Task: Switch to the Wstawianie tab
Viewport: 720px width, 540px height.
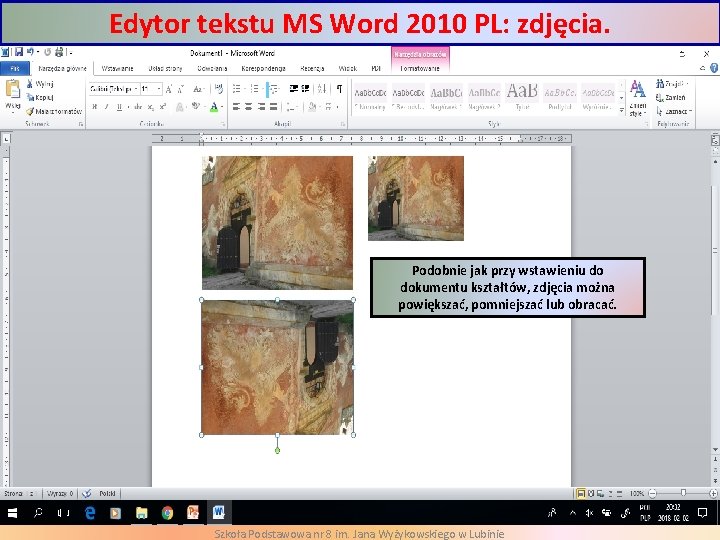Action: [117, 68]
